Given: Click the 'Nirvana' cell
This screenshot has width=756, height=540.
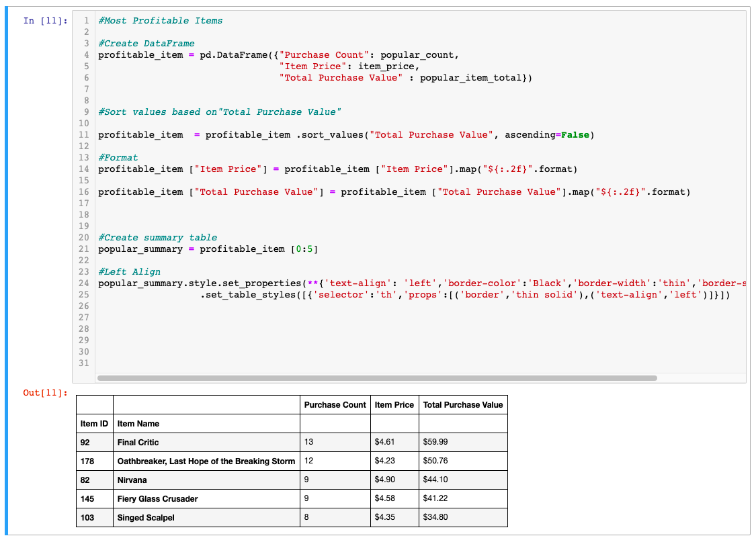Looking at the screenshot, I should [206, 480].
